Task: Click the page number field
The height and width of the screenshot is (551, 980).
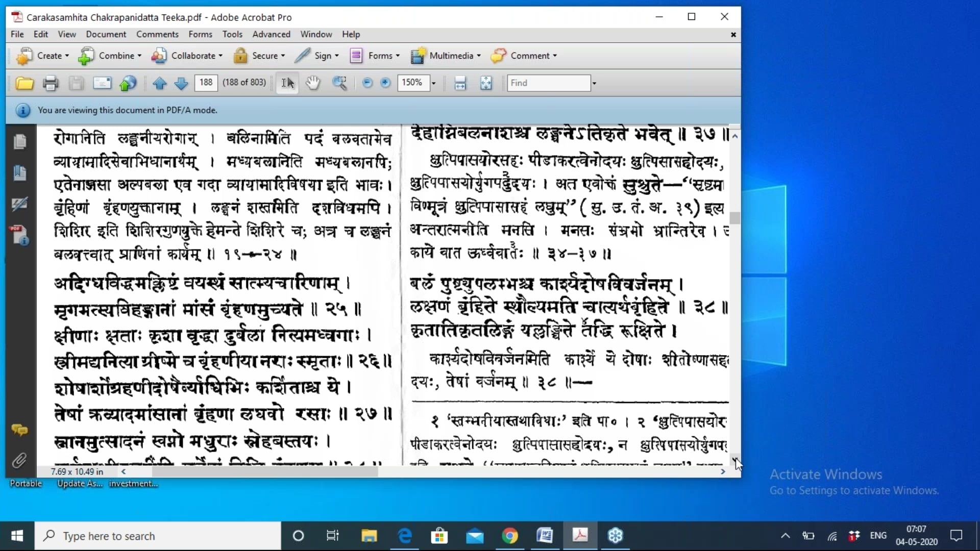Action: (206, 83)
